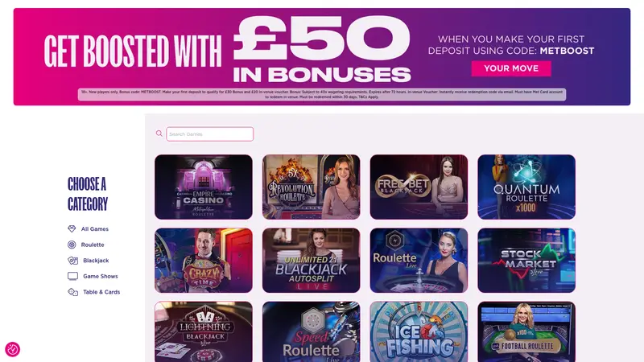Image resolution: width=644 pixels, height=362 pixels.
Task: Open the Free Bet Blackjack game
Action: pos(419,187)
